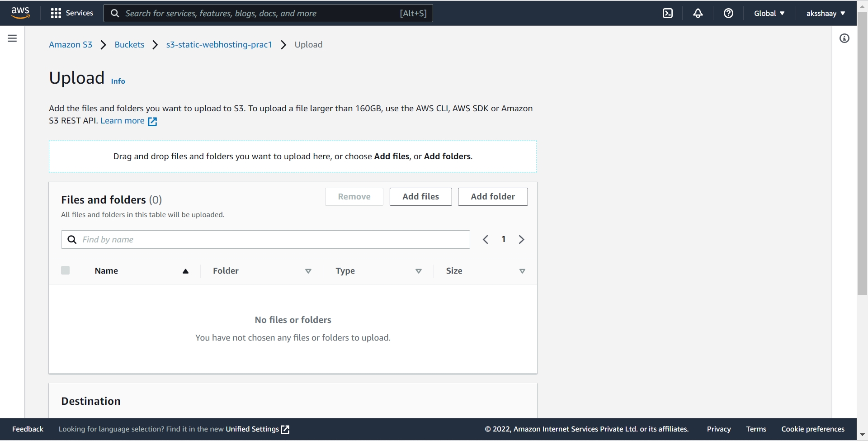Toggle the Name column sort arrow
The height and width of the screenshot is (441, 868).
[x=185, y=271]
